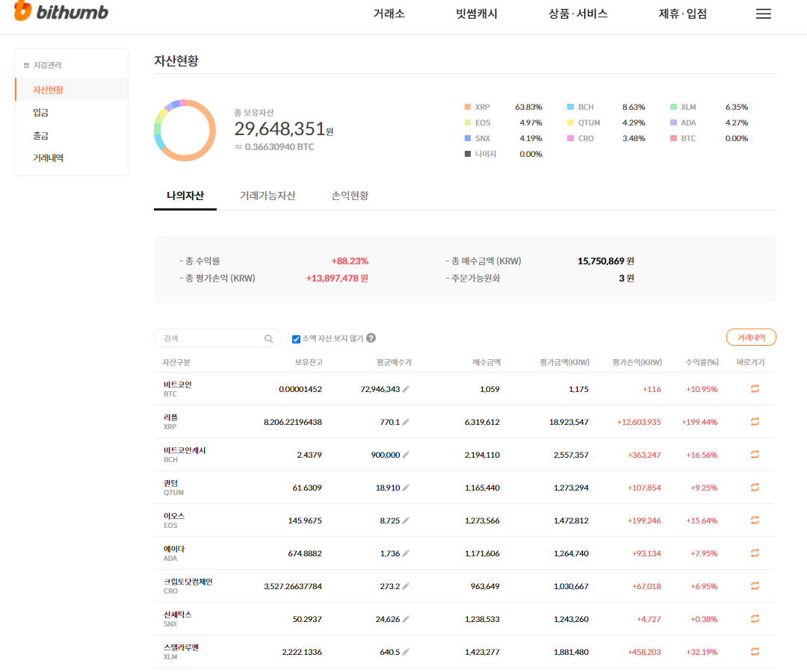Click the asset search input field
Image resolution: width=807 pixels, height=672 pixels.
tap(209, 338)
